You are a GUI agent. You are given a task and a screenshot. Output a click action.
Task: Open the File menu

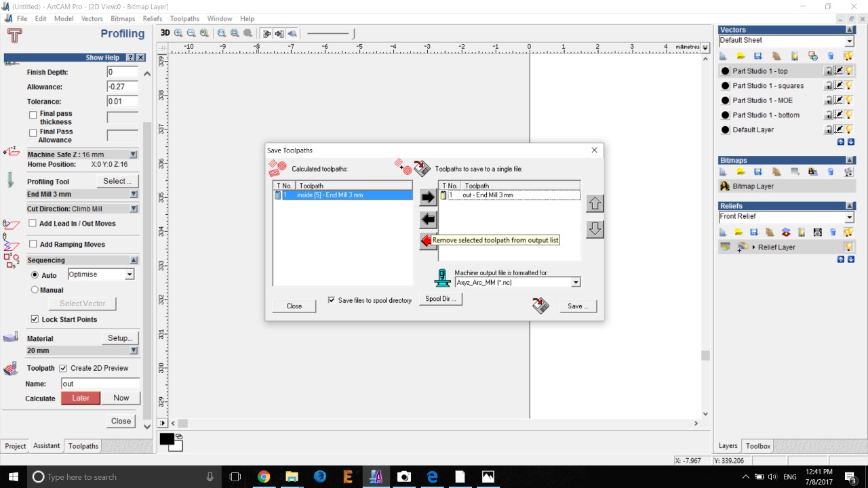point(22,19)
